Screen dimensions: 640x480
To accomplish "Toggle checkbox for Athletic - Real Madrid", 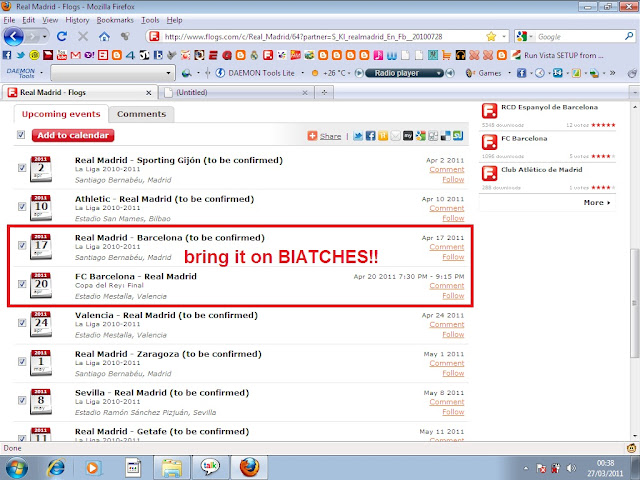I will pyautogui.click(x=22, y=207).
